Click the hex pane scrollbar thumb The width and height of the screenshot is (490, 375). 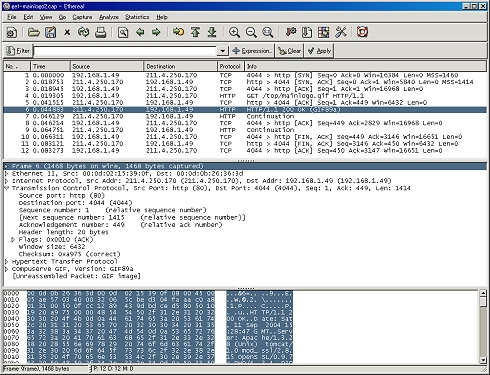point(483,301)
